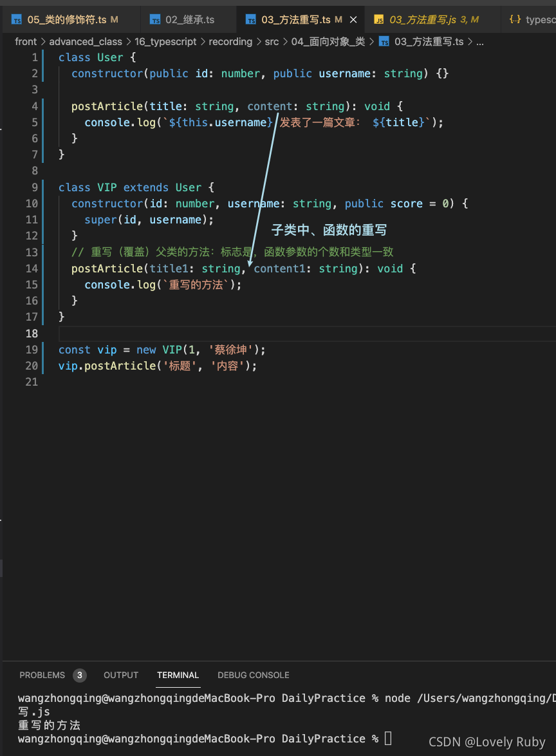Open the 16_typescript breadcrumb segment
This screenshot has width=556, height=756.
(x=165, y=42)
